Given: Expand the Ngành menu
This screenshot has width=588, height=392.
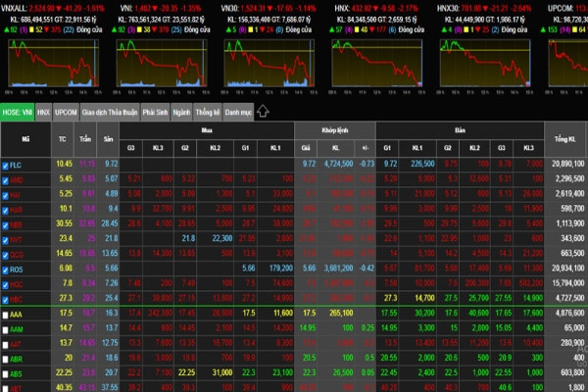Looking at the screenshot, I should click(x=181, y=112).
